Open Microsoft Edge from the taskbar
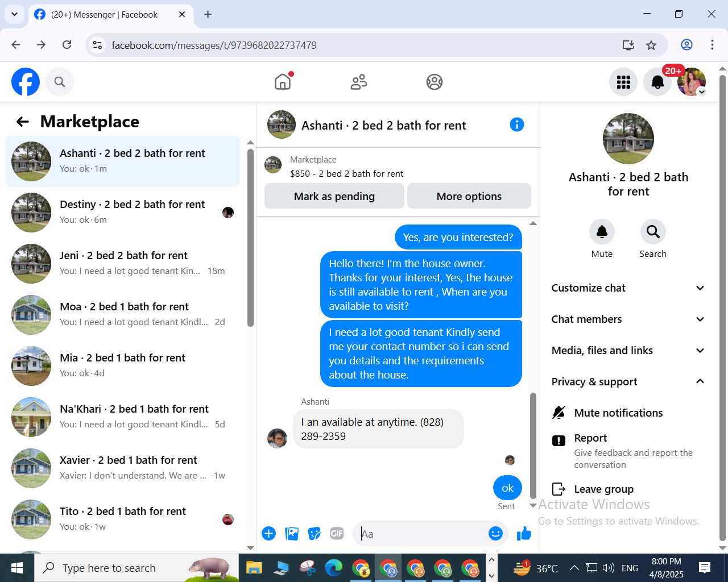The image size is (728, 582). (333, 568)
